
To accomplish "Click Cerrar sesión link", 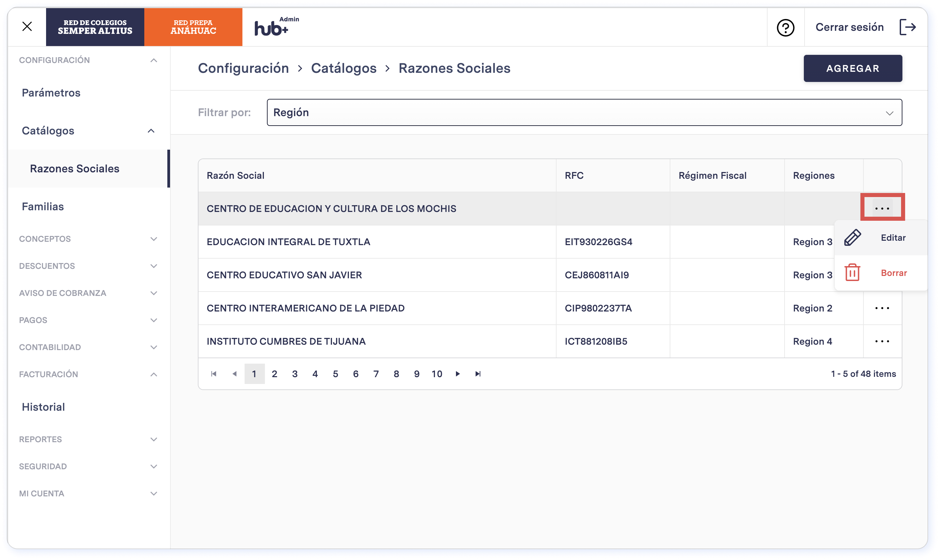I will click(849, 27).
